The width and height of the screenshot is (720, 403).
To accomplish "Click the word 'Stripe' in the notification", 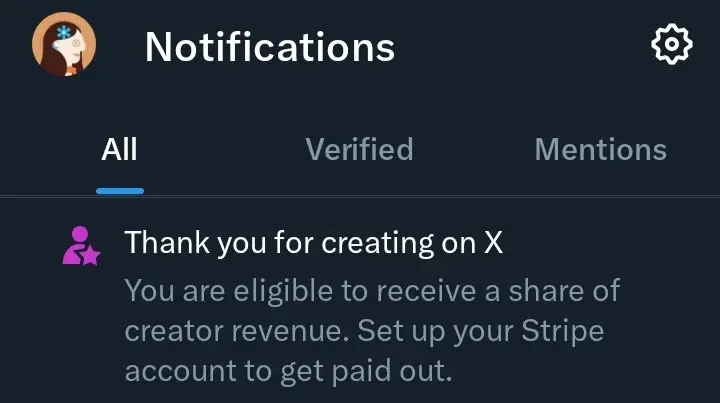I will pos(562,331).
